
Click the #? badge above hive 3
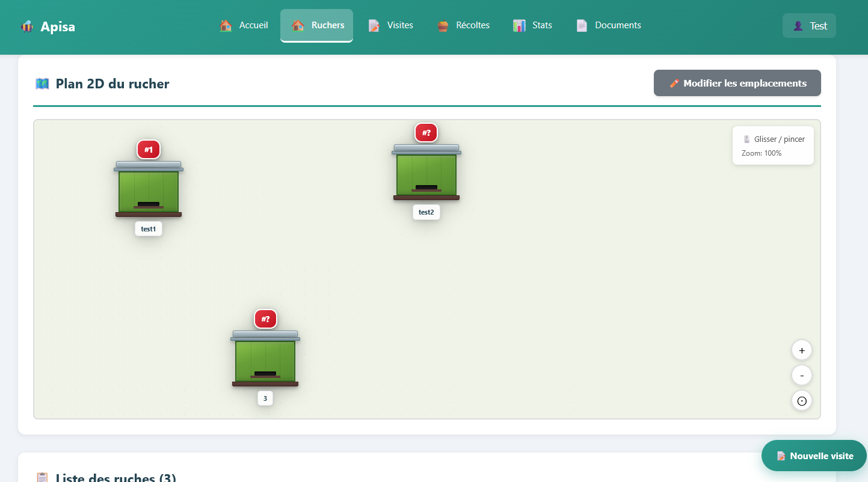point(265,319)
